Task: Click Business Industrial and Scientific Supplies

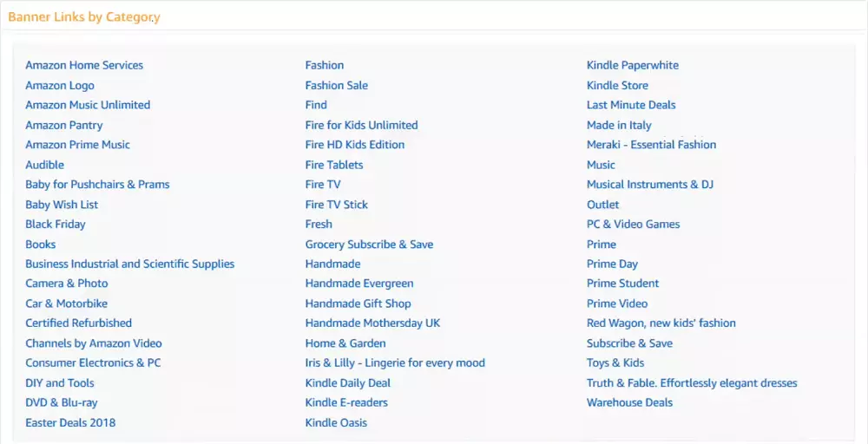Action: (x=130, y=264)
